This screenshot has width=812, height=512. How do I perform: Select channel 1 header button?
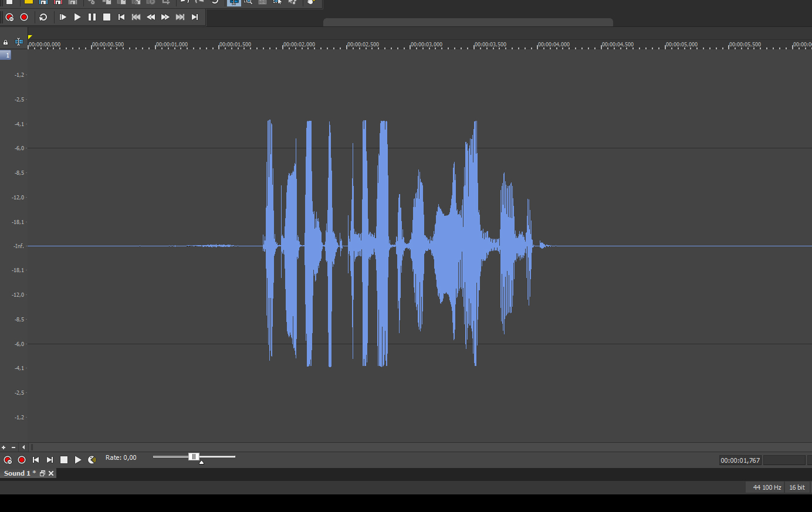coord(6,55)
